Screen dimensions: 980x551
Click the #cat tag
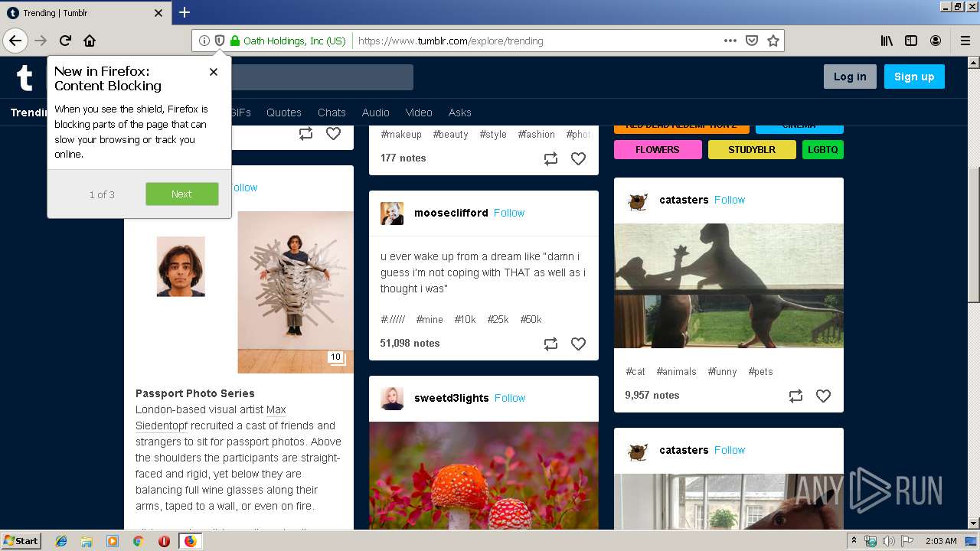click(x=635, y=371)
